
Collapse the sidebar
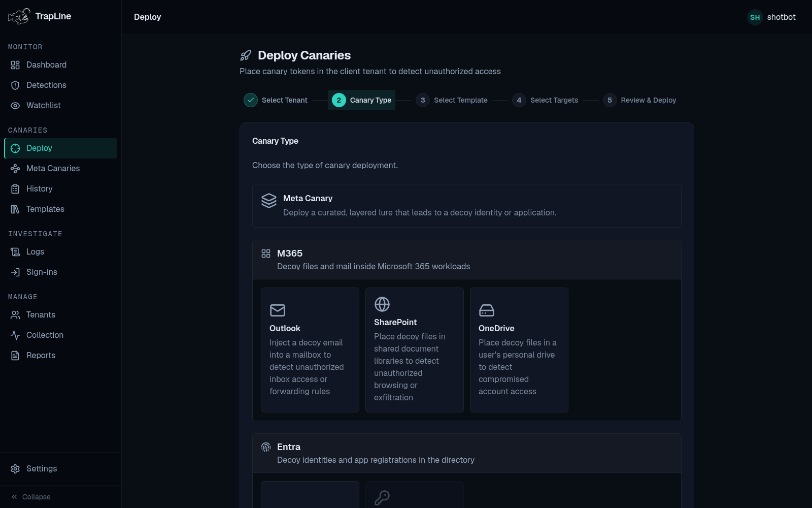point(61,497)
